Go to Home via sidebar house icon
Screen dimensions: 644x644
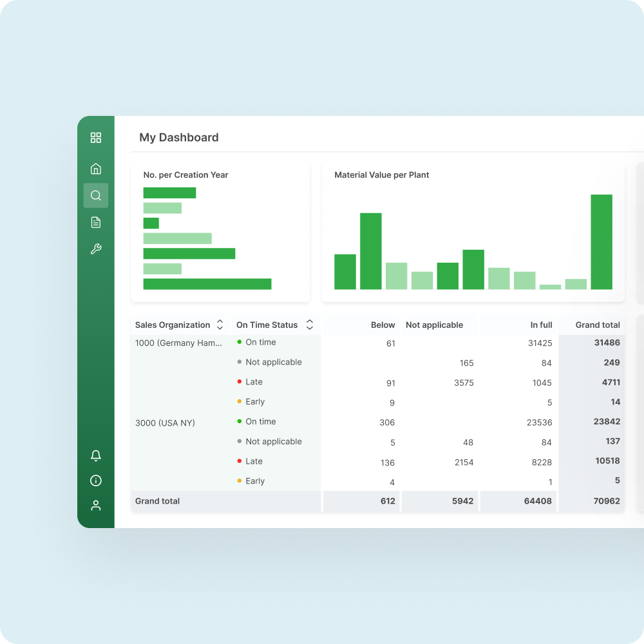[x=96, y=169]
